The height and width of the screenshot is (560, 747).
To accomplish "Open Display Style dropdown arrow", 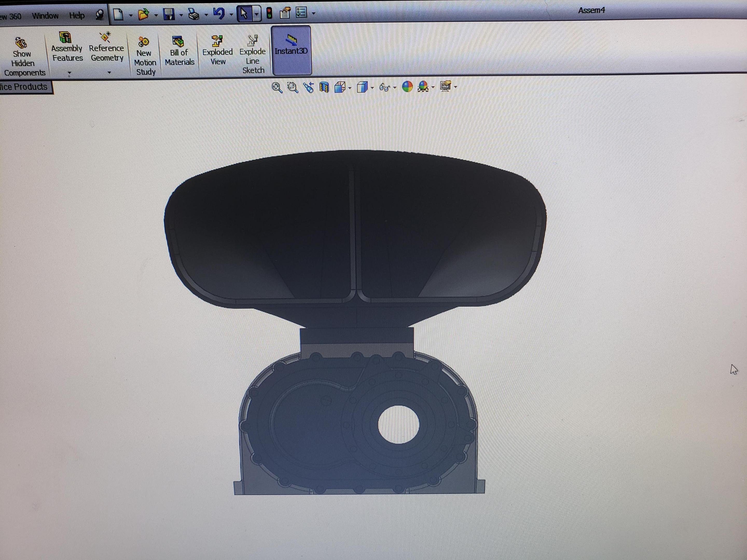I will tap(372, 88).
